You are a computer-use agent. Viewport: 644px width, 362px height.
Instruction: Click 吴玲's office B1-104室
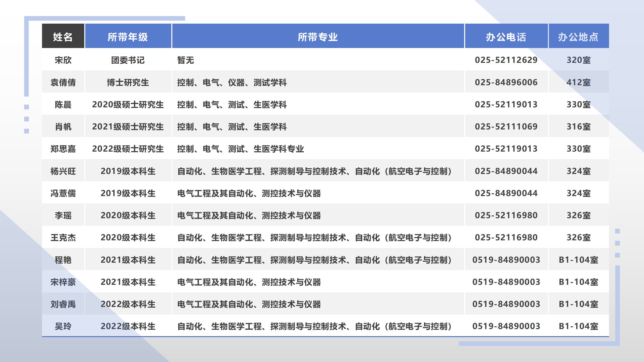tap(579, 326)
